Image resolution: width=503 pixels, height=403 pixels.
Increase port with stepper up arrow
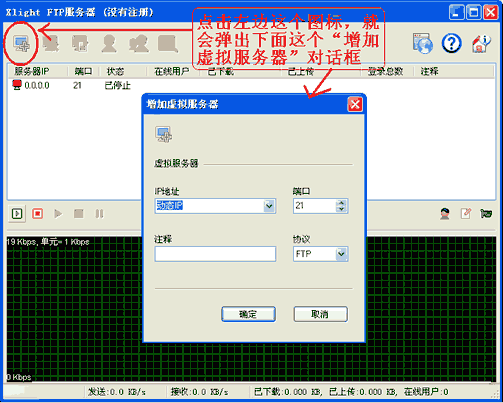[x=341, y=202]
